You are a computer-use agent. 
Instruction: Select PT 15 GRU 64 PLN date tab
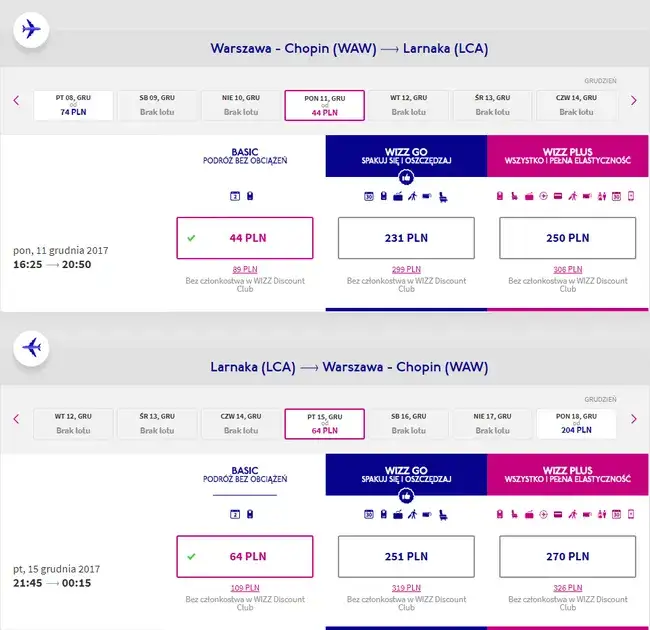pyautogui.click(x=324, y=423)
